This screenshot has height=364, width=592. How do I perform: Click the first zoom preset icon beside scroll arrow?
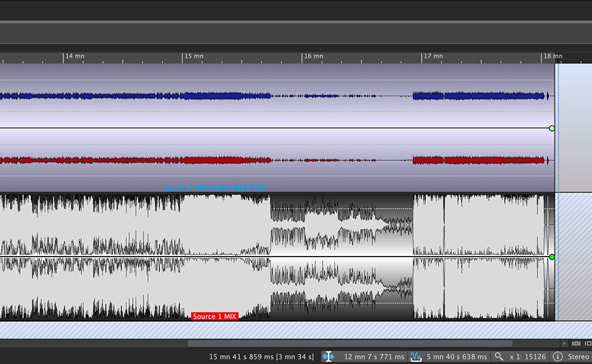pos(576,343)
